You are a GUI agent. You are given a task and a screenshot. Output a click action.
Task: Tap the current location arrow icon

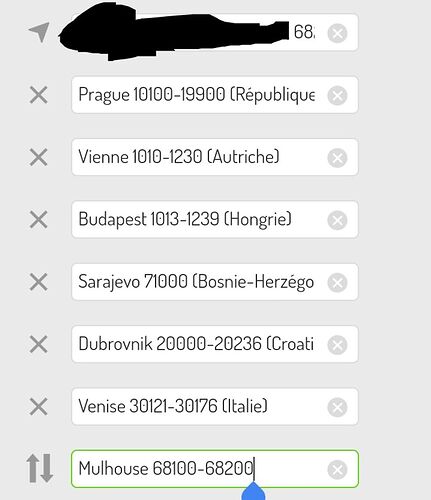click(x=39, y=32)
